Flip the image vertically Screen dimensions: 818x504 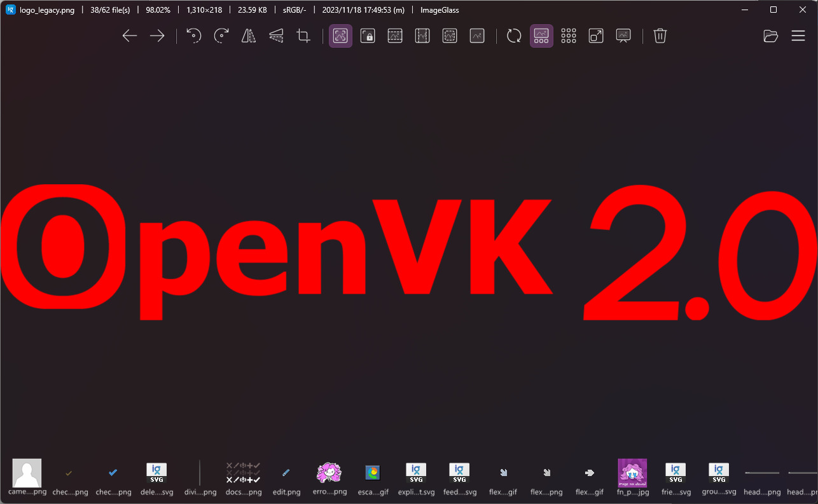[x=276, y=36]
